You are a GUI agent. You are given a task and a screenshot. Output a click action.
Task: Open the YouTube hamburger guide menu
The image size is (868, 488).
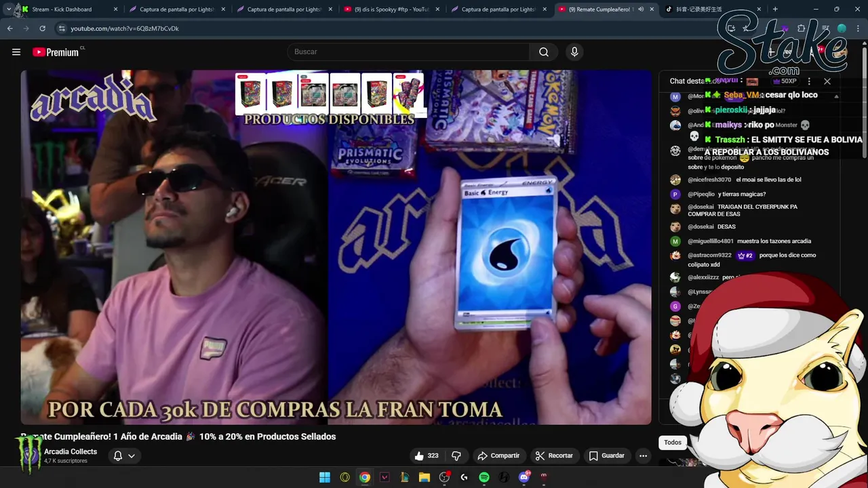(16, 52)
